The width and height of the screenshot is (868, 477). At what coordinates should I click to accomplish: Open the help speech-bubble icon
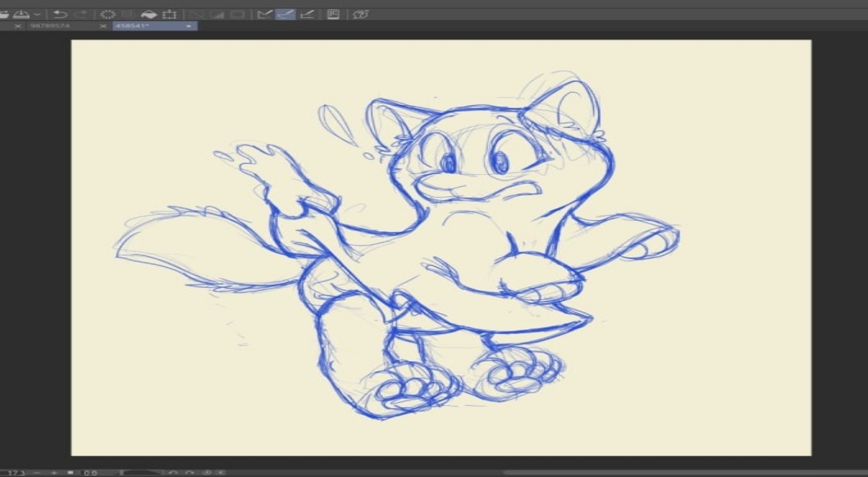[x=361, y=14]
